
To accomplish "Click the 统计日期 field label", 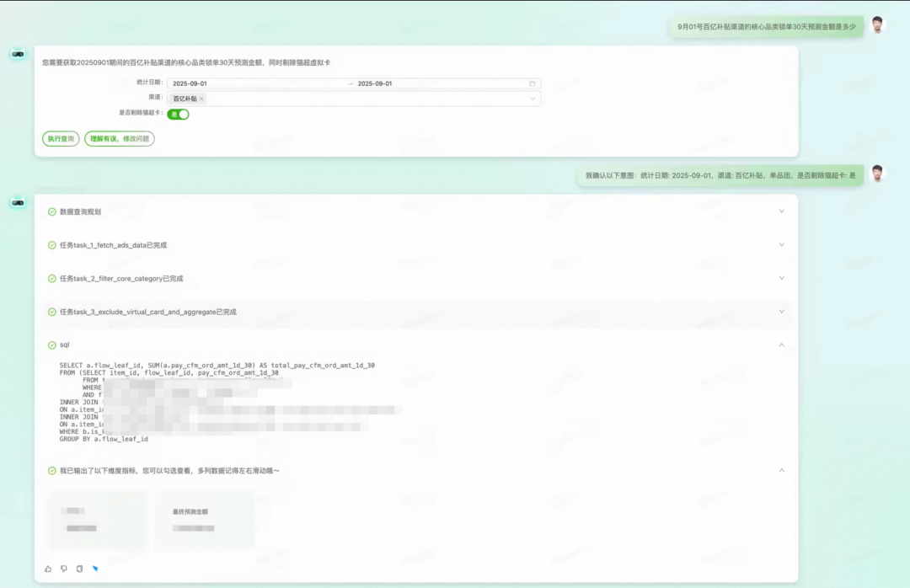I will [150, 83].
